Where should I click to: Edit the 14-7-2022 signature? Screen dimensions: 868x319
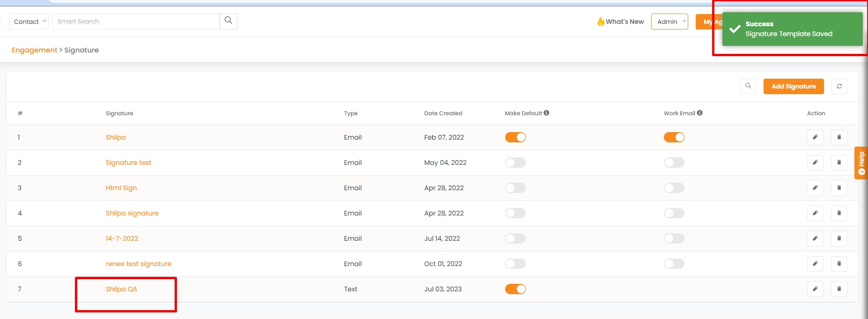point(815,238)
